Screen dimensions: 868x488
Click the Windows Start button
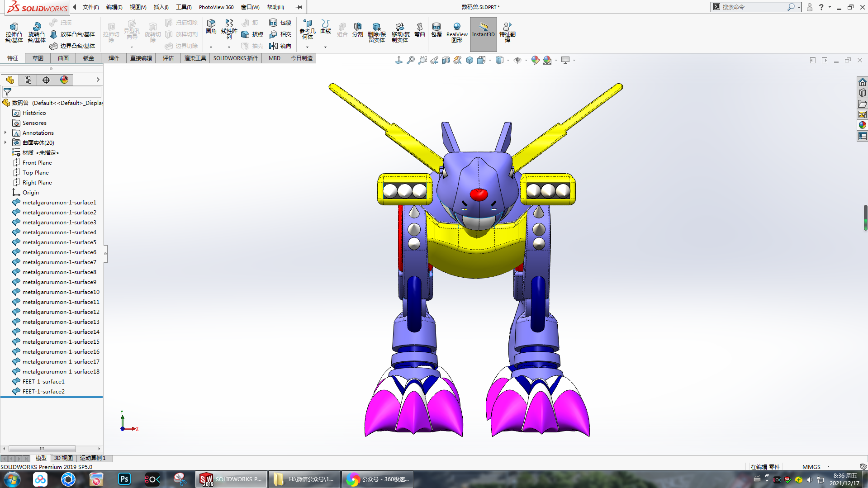point(12,479)
